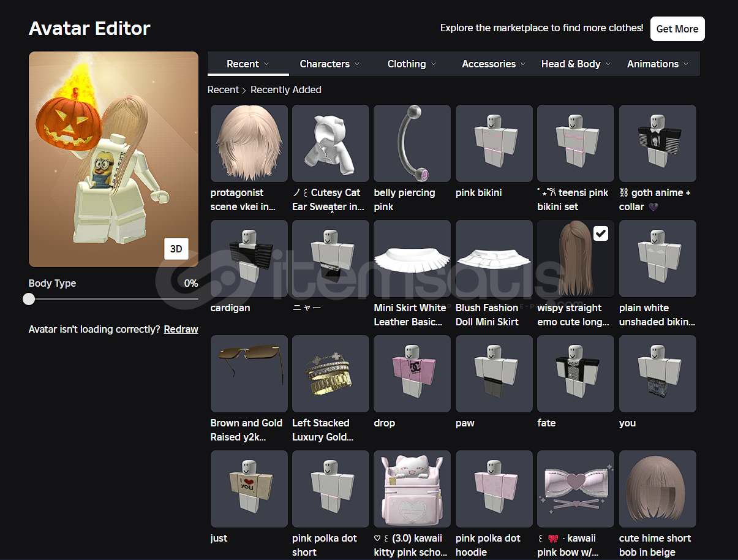Viewport: 738px width, 560px height.
Task: Select the Brown and Gold Raised sunglasses
Action: pos(249,374)
